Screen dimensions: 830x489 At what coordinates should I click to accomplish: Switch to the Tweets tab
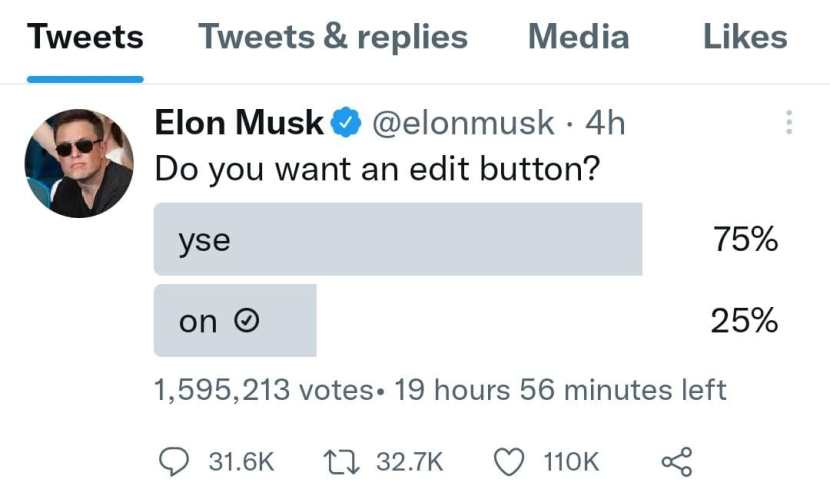[x=85, y=37]
